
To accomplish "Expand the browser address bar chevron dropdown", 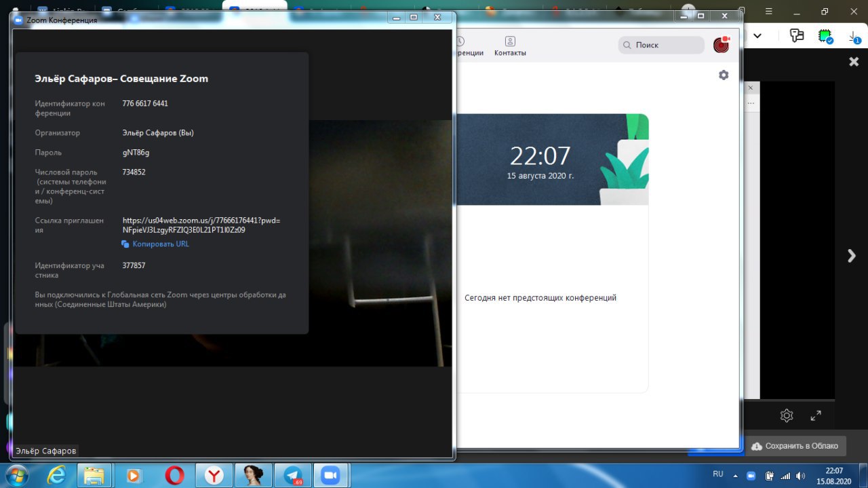I will [757, 36].
